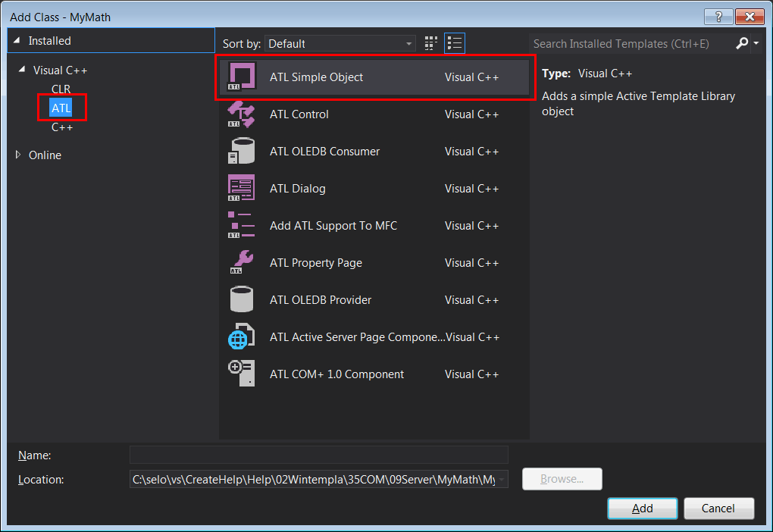
Task: Open the Location path dropdown arrow
Action: [x=502, y=479]
